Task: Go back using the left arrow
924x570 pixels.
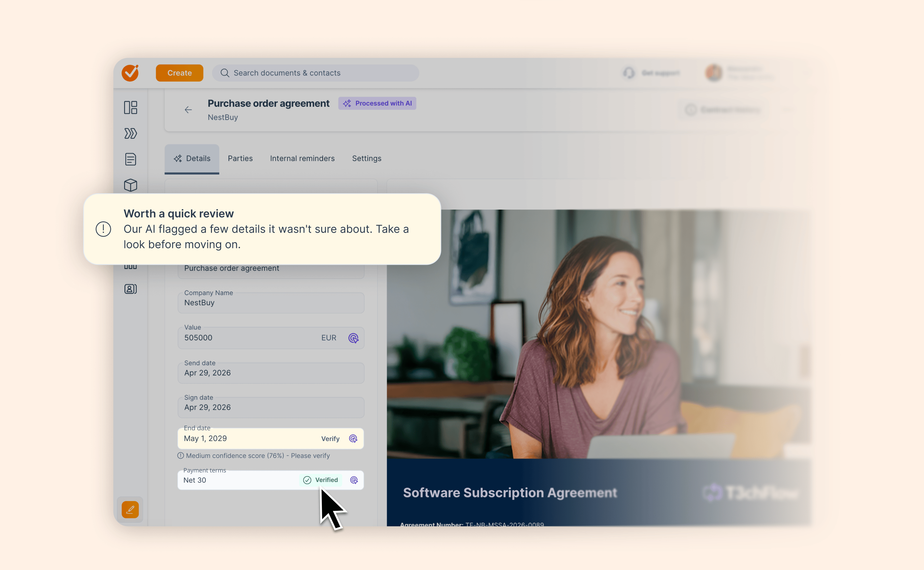Action: click(188, 110)
